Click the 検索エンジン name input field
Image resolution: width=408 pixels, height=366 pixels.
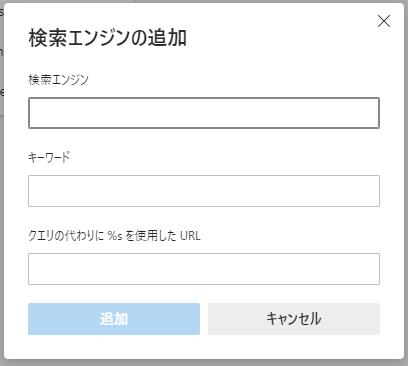click(204, 113)
